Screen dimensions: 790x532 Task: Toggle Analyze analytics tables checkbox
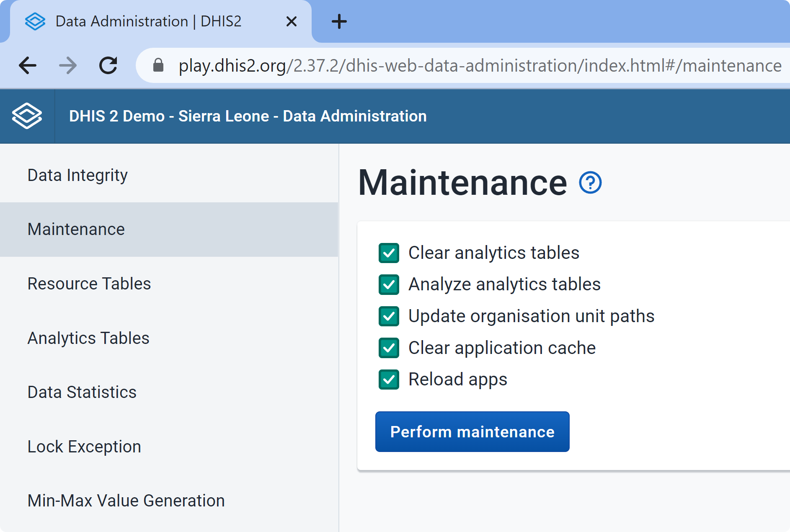(x=389, y=285)
